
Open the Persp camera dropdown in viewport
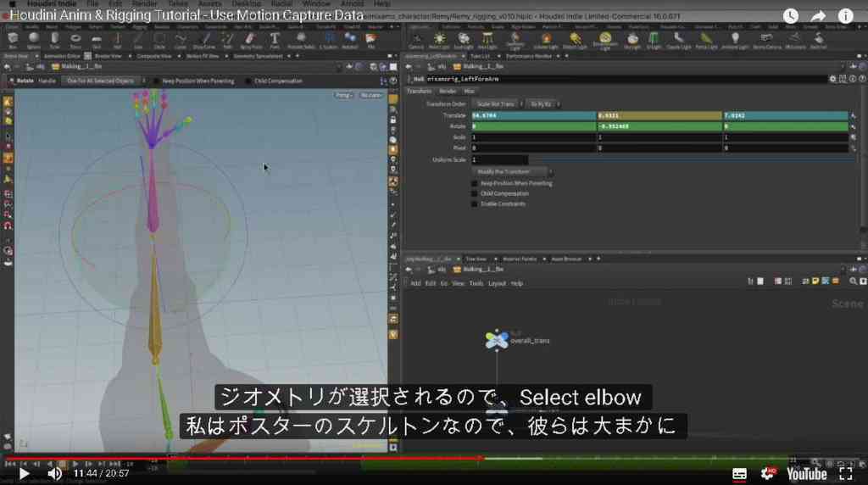click(343, 95)
